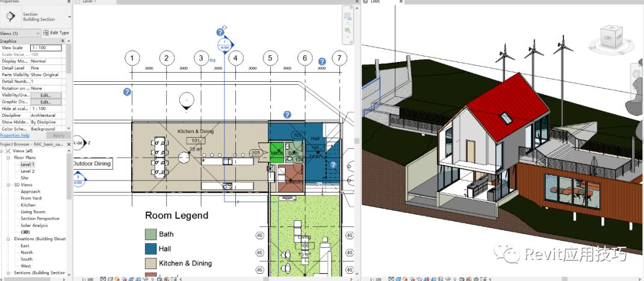Click Edit for Visibility/Graphics overrides

pos(46,95)
